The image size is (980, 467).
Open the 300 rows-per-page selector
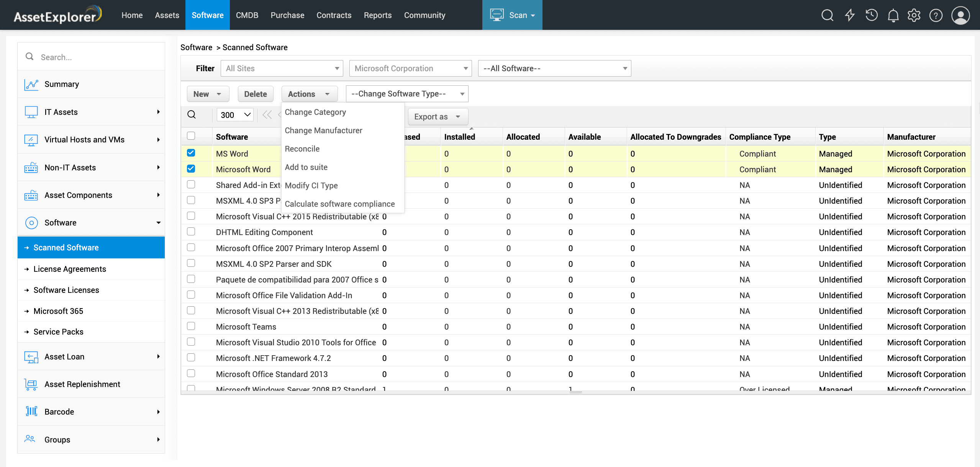235,115
